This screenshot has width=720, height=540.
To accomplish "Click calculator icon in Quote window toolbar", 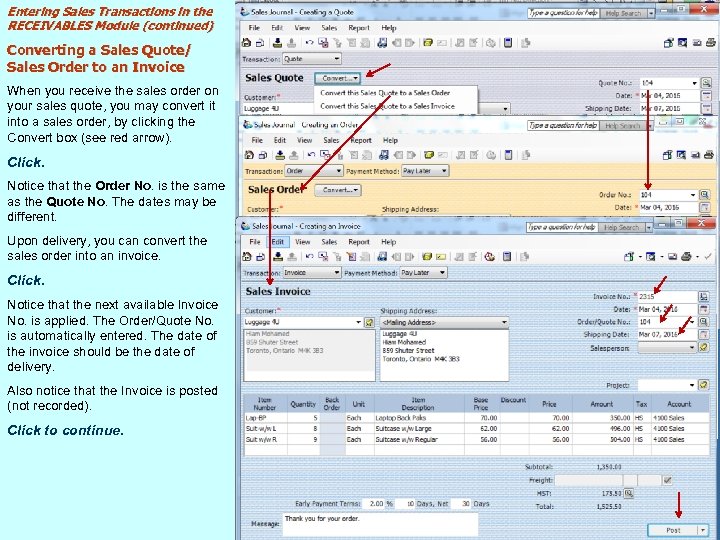I will coord(508,43).
